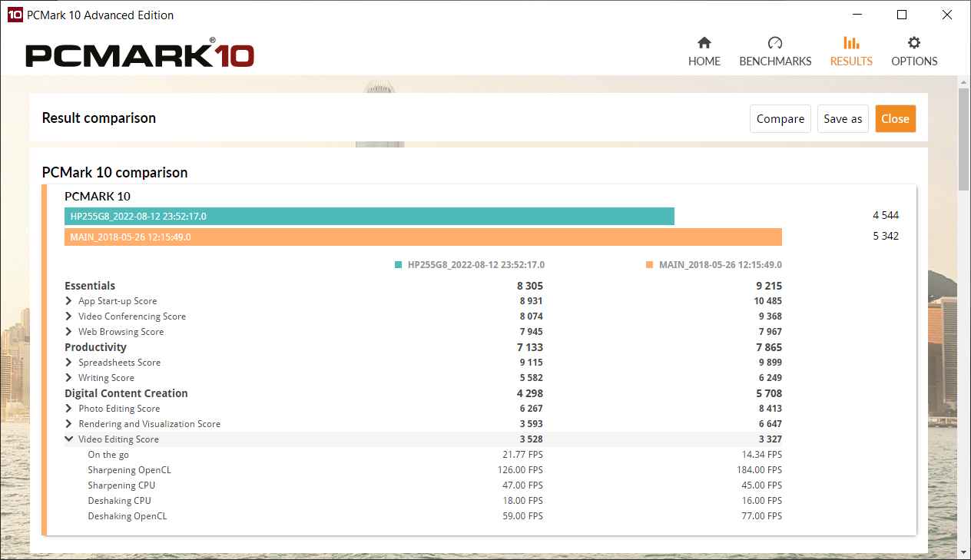
Task: Expand the Spreadsheets Score row
Action: coord(69,363)
